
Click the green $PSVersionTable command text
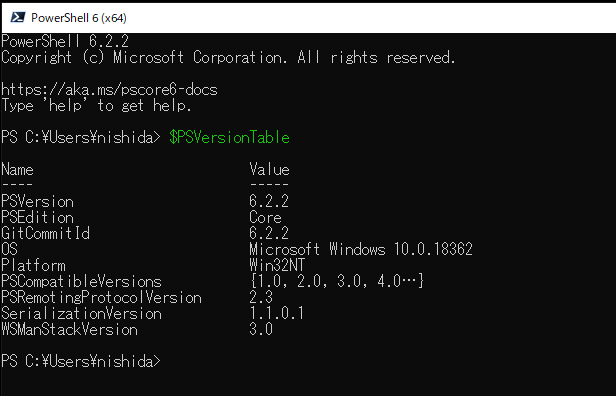click(229, 138)
